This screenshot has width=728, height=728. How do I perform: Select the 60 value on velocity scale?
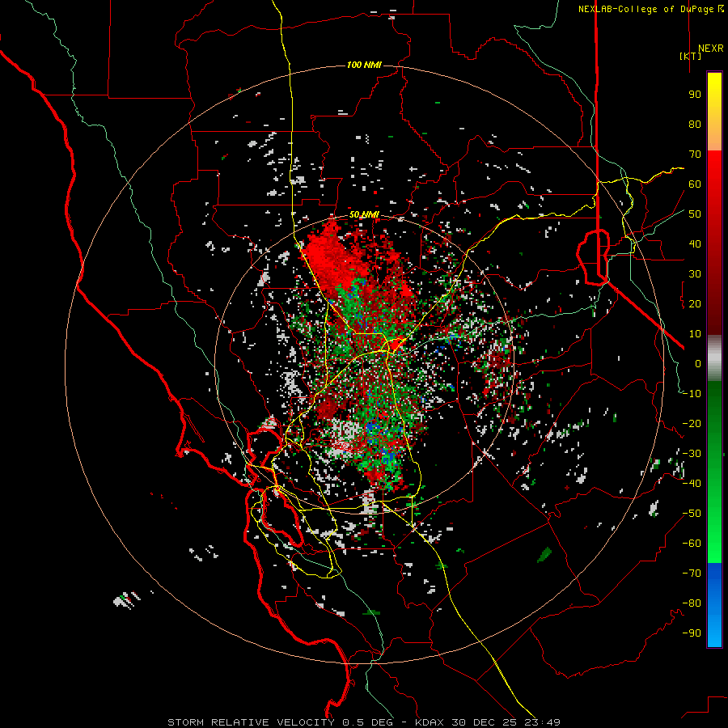(x=695, y=184)
